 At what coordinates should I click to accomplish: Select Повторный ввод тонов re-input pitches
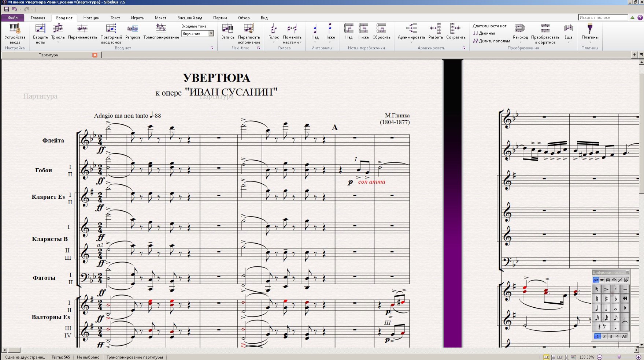(x=111, y=34)
